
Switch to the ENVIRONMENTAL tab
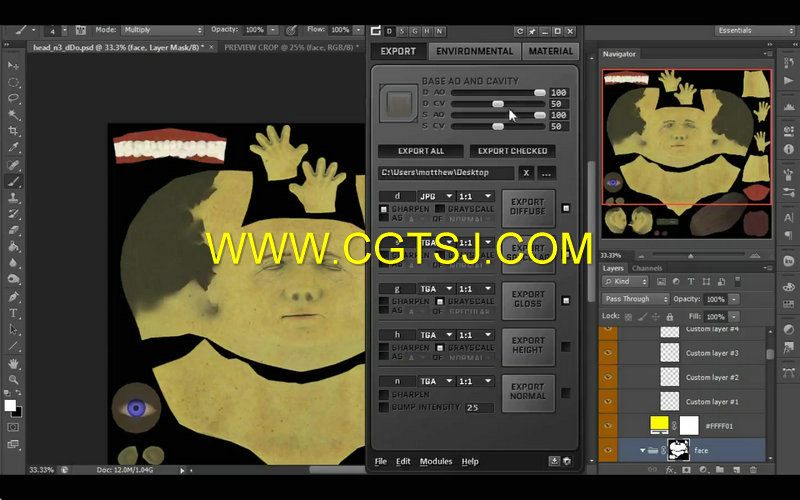[x=474, y=51]
